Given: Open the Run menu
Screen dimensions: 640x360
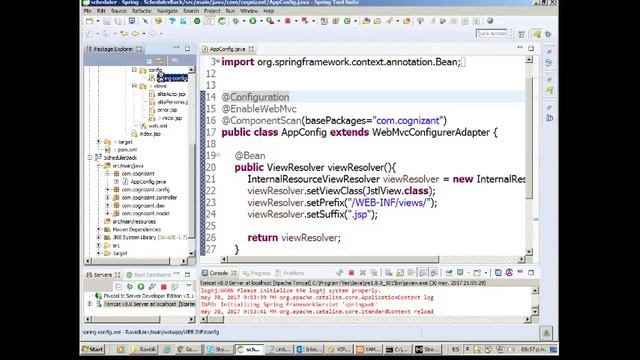Looking at the screenshot, I should coord(230,11).
